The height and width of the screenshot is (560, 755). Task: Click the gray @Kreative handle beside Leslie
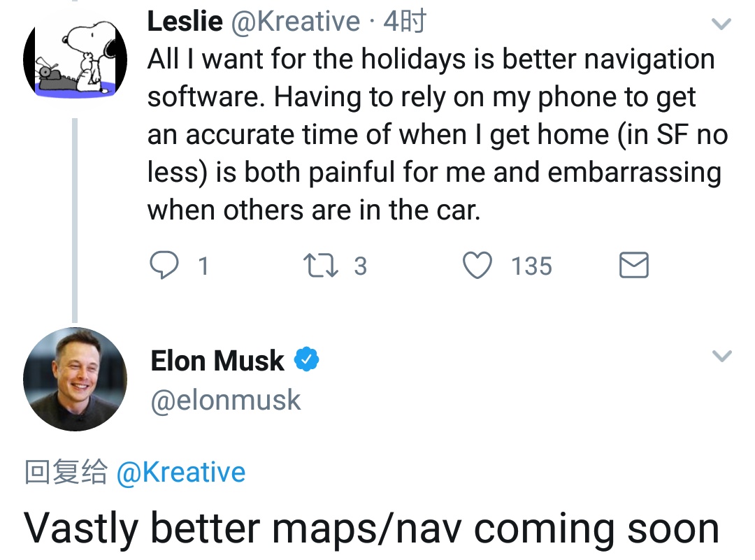pos(296,22)
